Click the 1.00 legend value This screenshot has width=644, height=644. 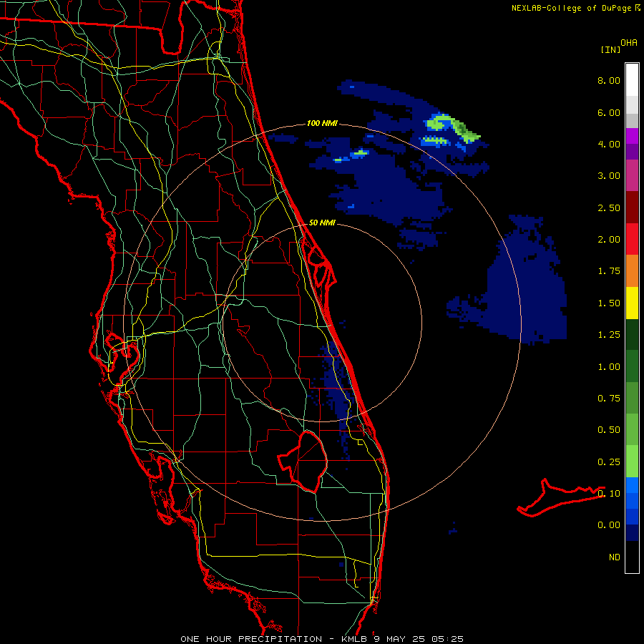(x=609, y=367)
